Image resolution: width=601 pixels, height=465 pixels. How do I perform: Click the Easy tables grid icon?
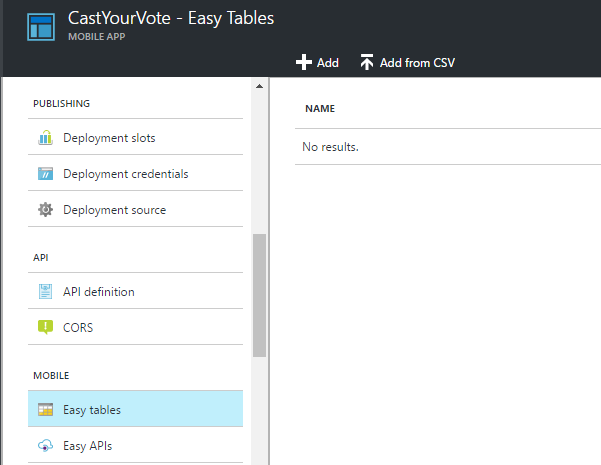tap(45, 409)
